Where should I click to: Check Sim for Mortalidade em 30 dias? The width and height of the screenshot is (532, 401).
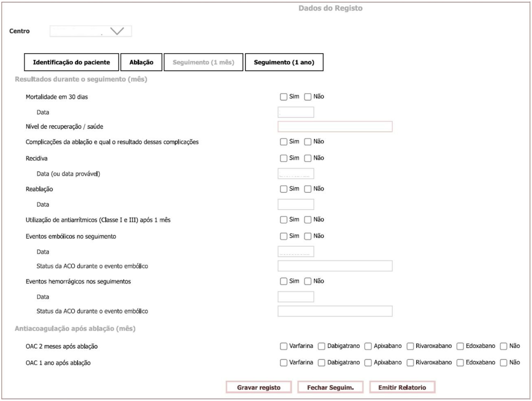point(284,97)
